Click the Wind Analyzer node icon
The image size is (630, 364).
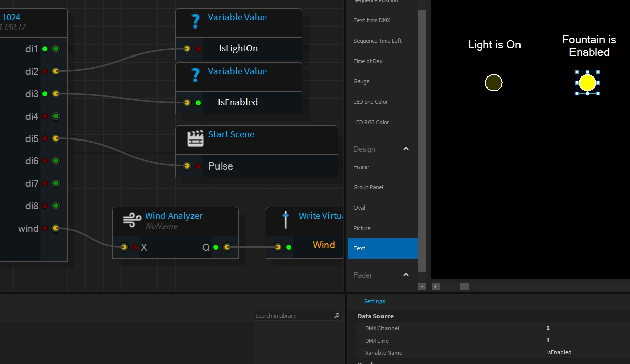point(132,220)
